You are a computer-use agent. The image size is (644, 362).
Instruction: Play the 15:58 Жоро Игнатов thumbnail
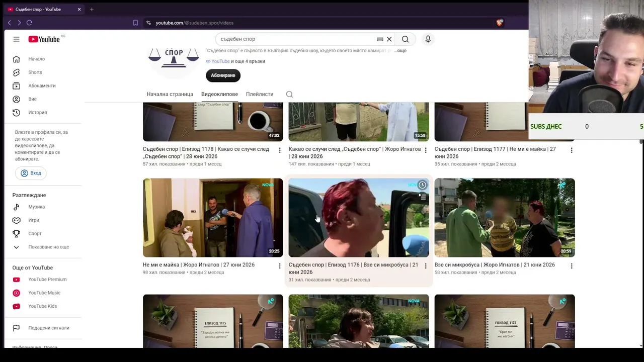click(359, 122)
